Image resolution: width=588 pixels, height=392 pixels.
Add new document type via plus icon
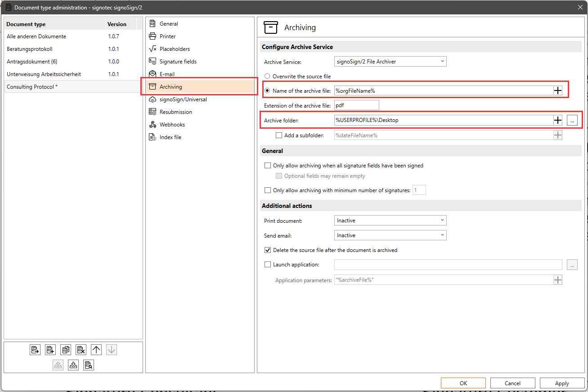click(50, 350)
